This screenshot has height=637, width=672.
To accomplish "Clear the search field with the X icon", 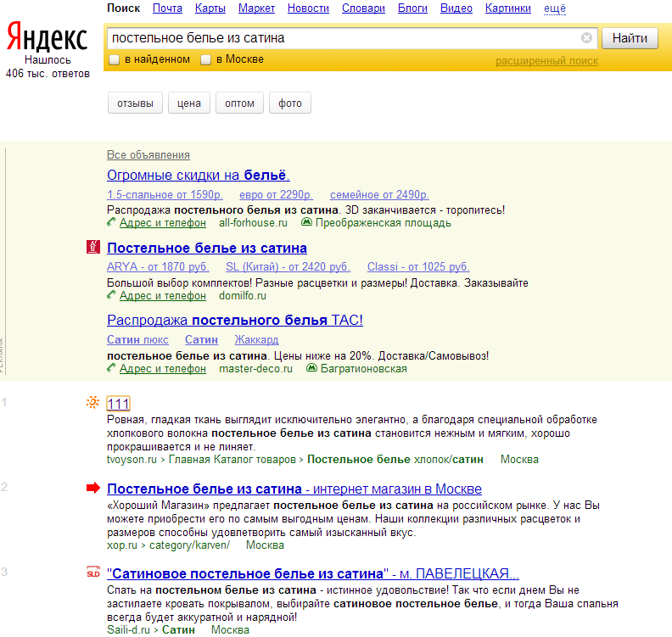I will [586, 38].
